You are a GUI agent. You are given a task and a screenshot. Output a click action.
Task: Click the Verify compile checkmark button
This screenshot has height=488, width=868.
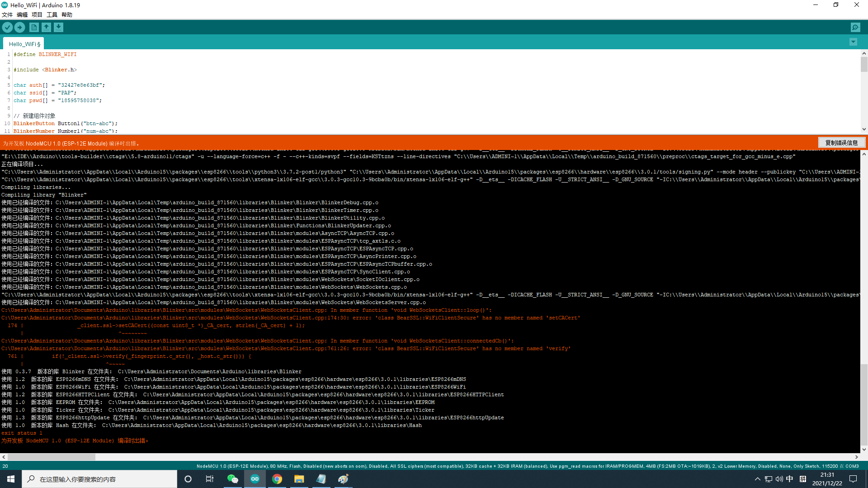[x=7, y=28]
